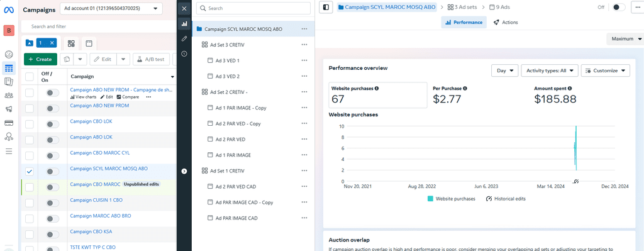Open the Ad account 01 dropdown
Image resolution: width=644 pixels, height=251 pixels.
[111, 8]
